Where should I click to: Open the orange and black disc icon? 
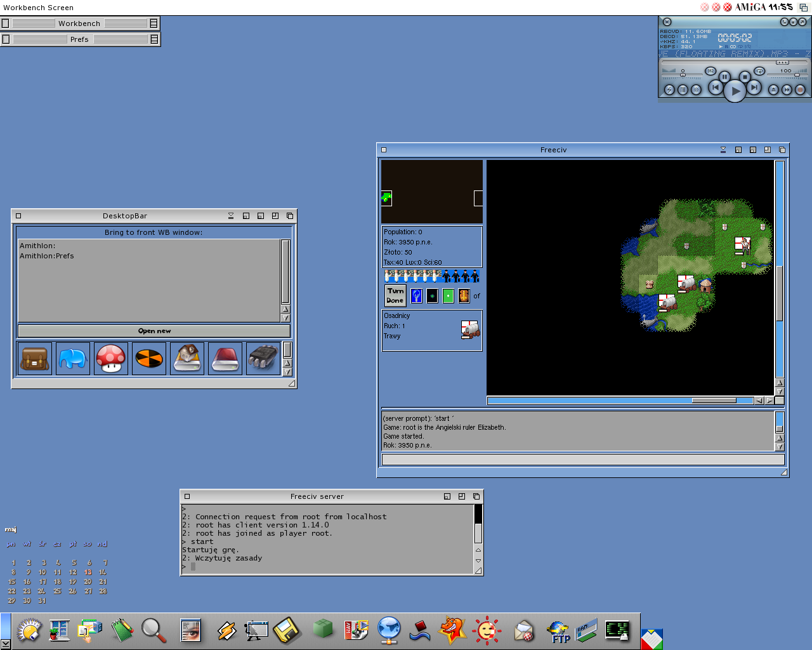pos(149,359)
